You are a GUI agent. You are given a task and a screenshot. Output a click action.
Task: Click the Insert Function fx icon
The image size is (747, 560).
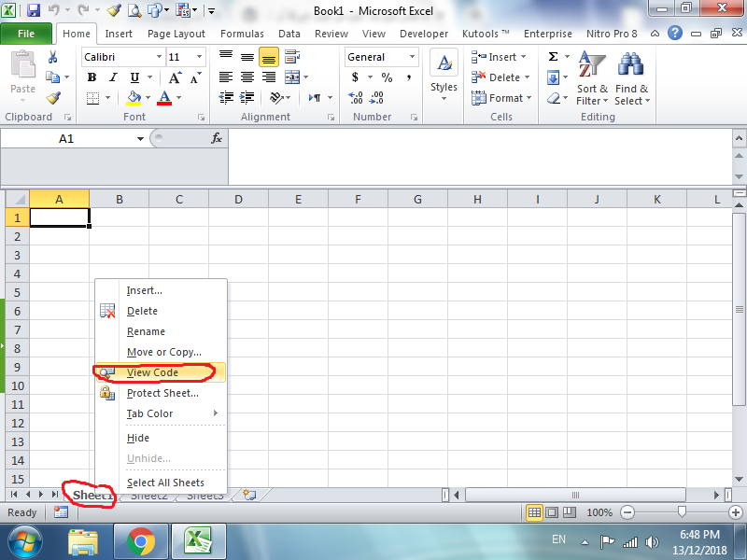(217, 138)
